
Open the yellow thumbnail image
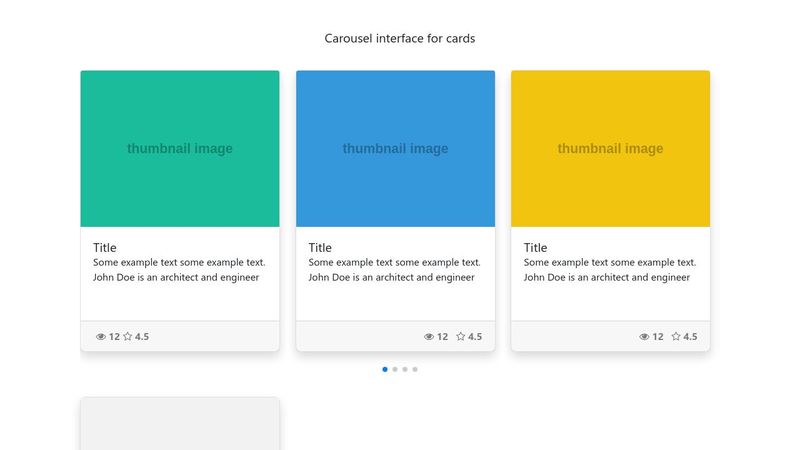tap(610, 148)
